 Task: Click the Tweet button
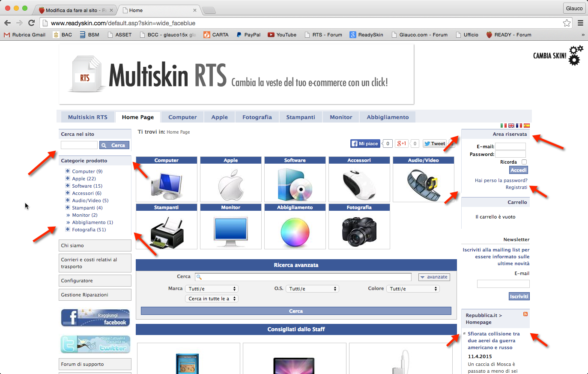pos(435,144)
